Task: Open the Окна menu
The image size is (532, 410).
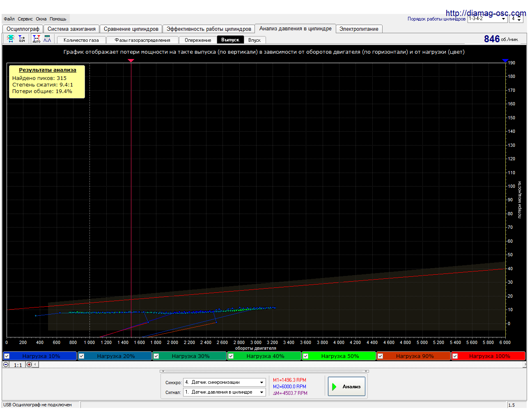Action: [x=41, y=19]
